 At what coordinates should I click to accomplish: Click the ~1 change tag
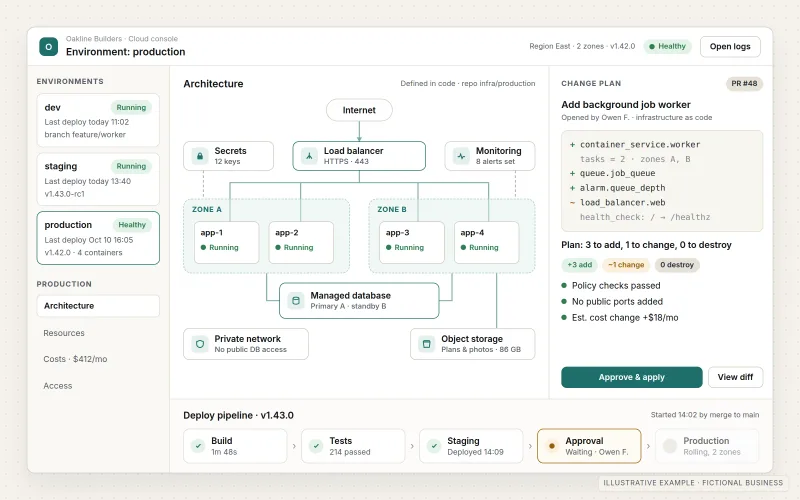626,265
